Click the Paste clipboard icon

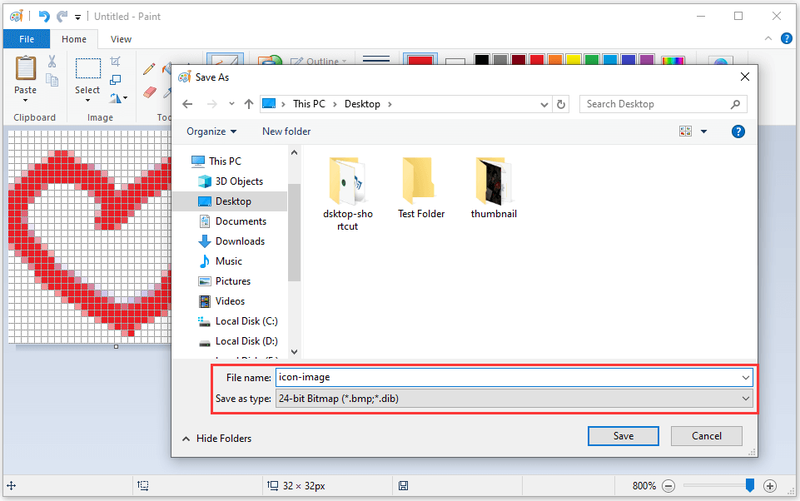[26, 68]
